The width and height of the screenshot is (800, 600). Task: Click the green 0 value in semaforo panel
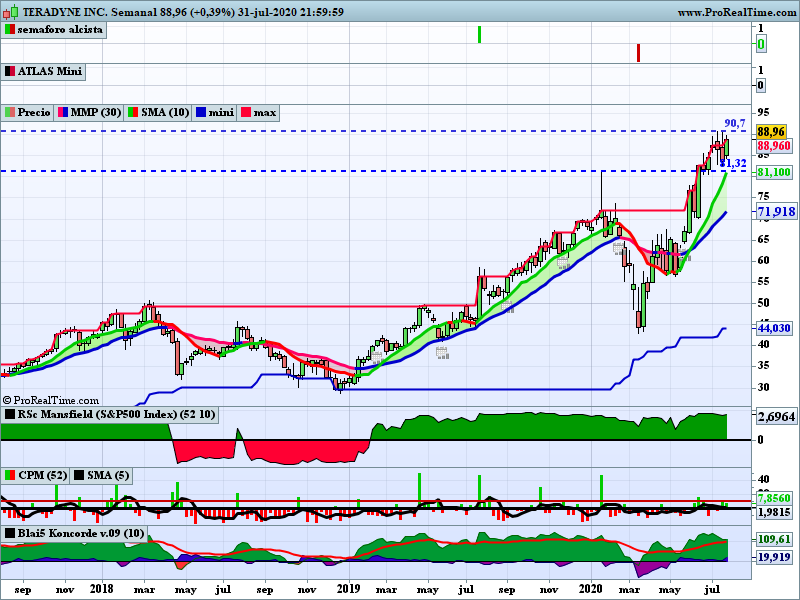point(761,44)
